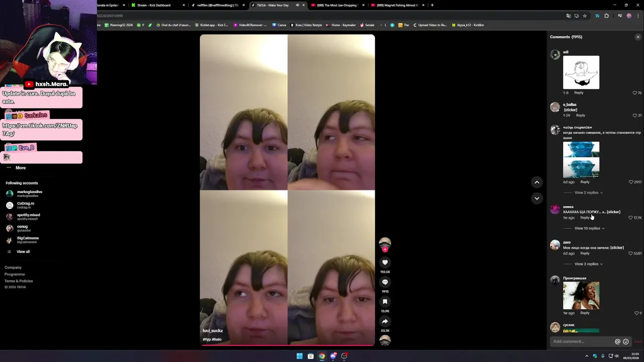Open the browser extensions puzzle icon
Viewport: 644px width, 362px height.
click(606, 16)
